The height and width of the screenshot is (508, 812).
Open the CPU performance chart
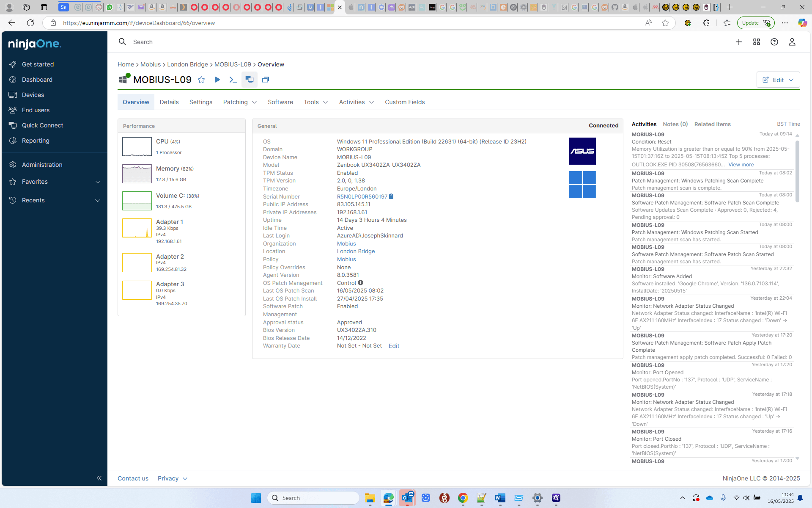(137, 147)
